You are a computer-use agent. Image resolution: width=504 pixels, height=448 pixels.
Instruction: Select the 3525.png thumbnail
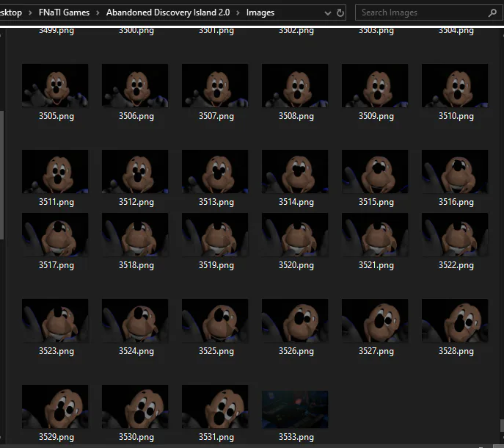click(x=215, y=320)
